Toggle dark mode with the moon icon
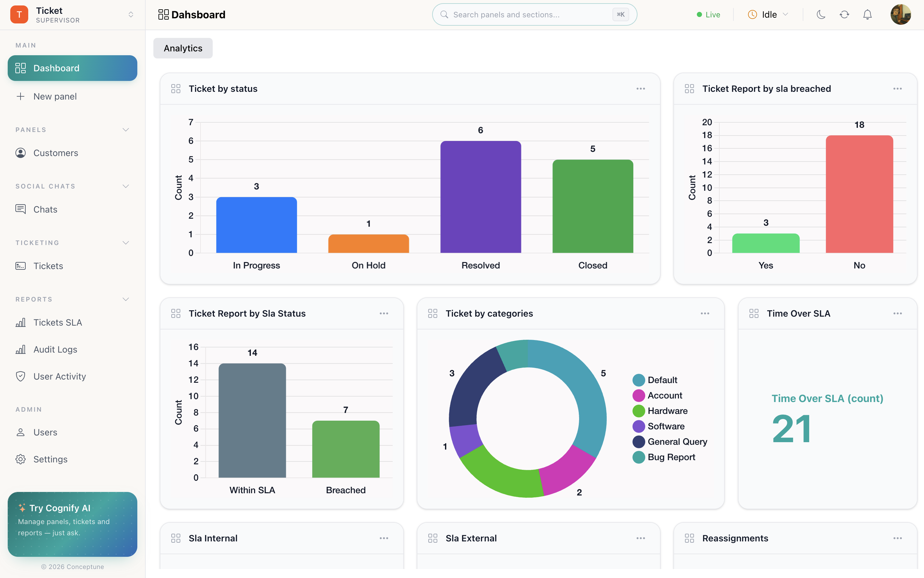The image size is (924, 578). pyautogui.click(x=820, y=14)
